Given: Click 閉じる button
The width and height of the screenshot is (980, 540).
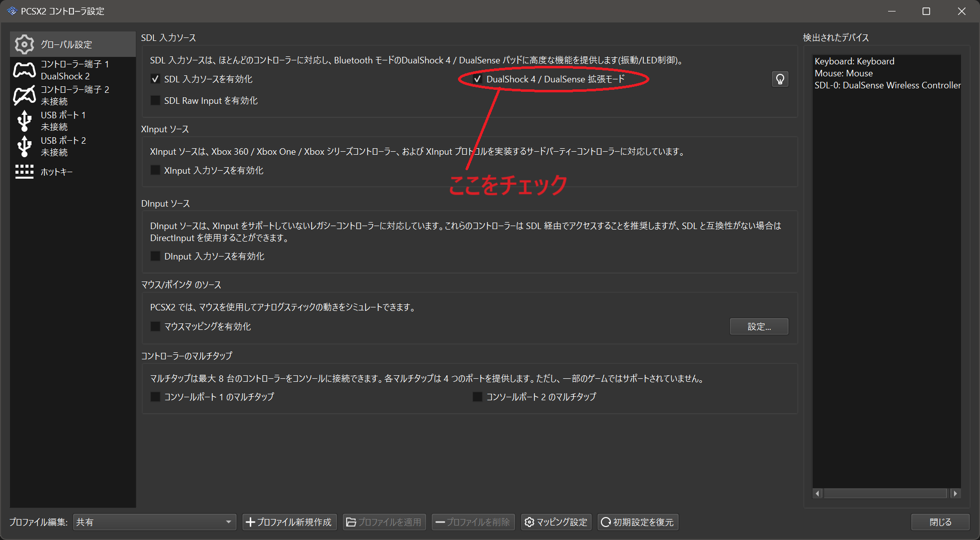Looking at the screenshot, I should 941,522.
